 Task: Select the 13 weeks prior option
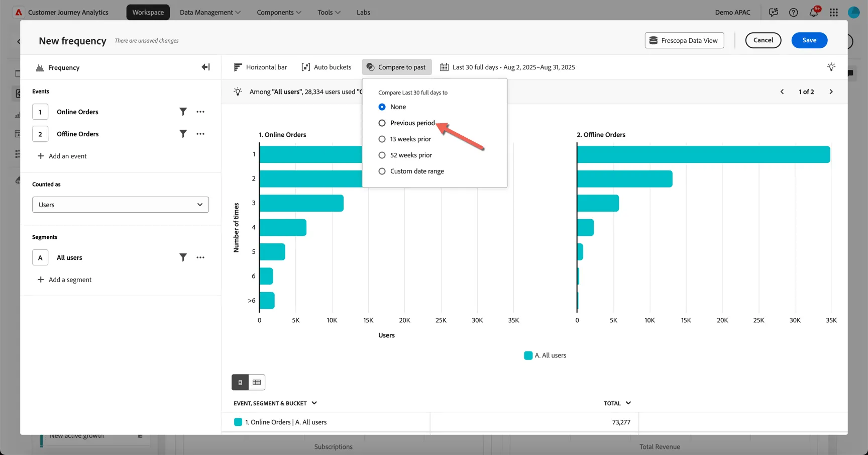[404, 139]
